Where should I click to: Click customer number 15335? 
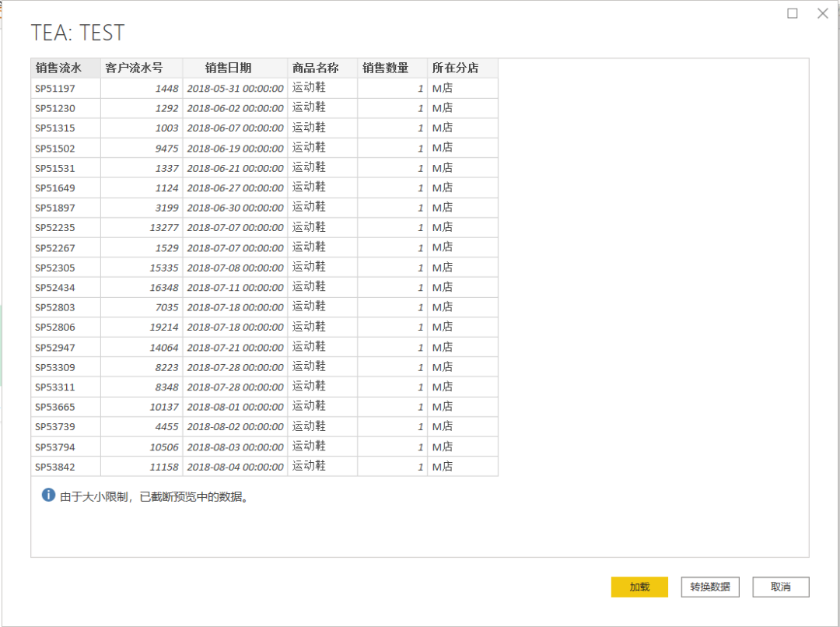[142, 268]
